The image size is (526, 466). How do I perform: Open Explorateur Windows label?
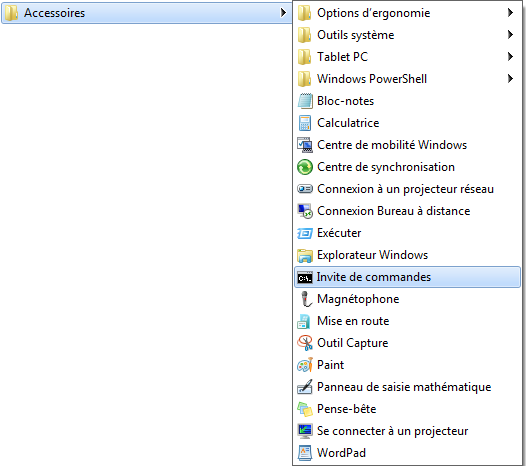tap(373, 255)
